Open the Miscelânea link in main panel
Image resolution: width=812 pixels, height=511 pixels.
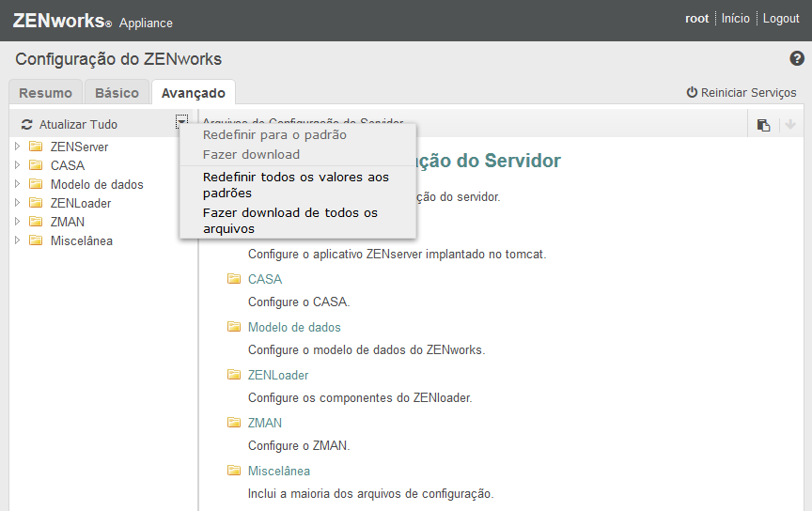pyautogui.click(x=279, y=471)
